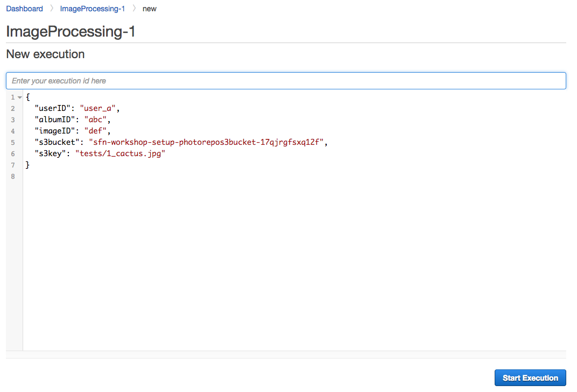Click the "albumID" key
The width and height of the screenshot is (577, 392).
(55, 120)
